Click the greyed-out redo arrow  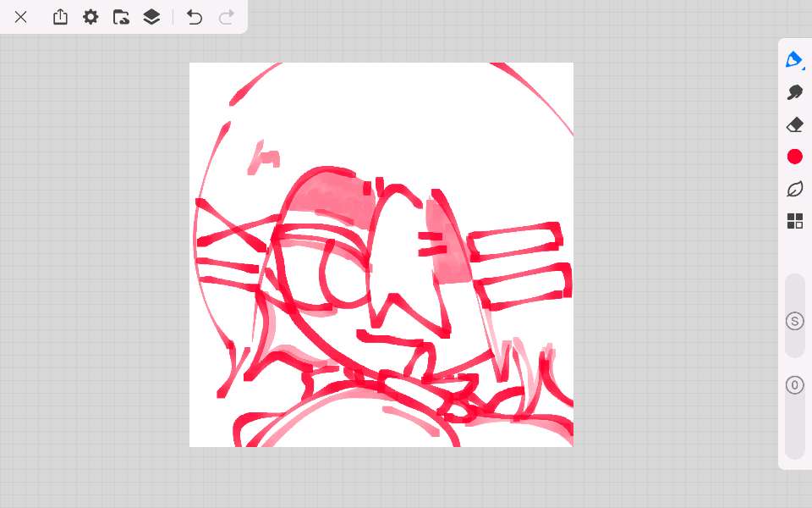pyautogui.click(x=226, y=17)
